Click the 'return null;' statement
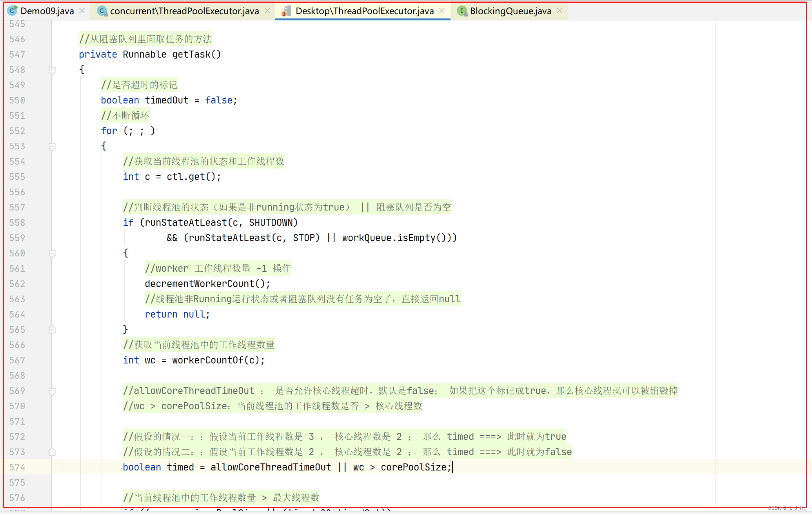The width and height of the screenshot is (812, 514). click(177, 314)
